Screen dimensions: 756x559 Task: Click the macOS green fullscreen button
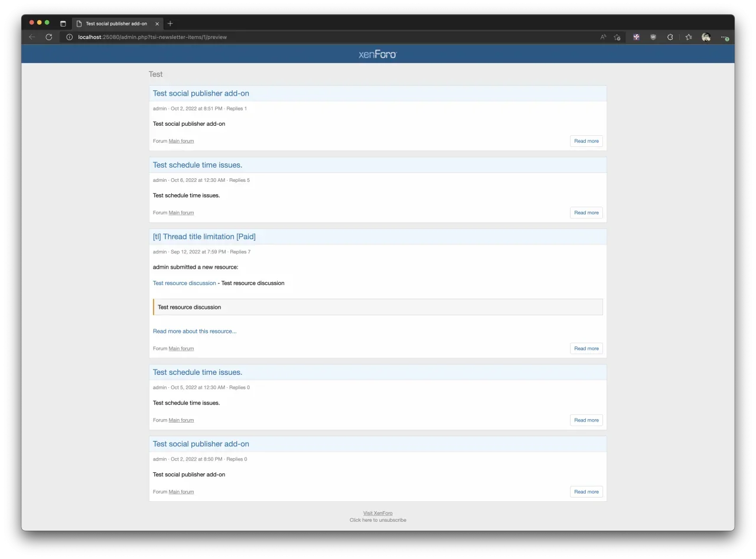(x=47, y=22)
